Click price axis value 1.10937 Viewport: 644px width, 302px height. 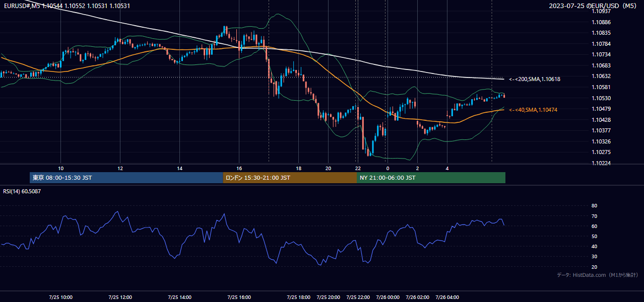[601, 11]
